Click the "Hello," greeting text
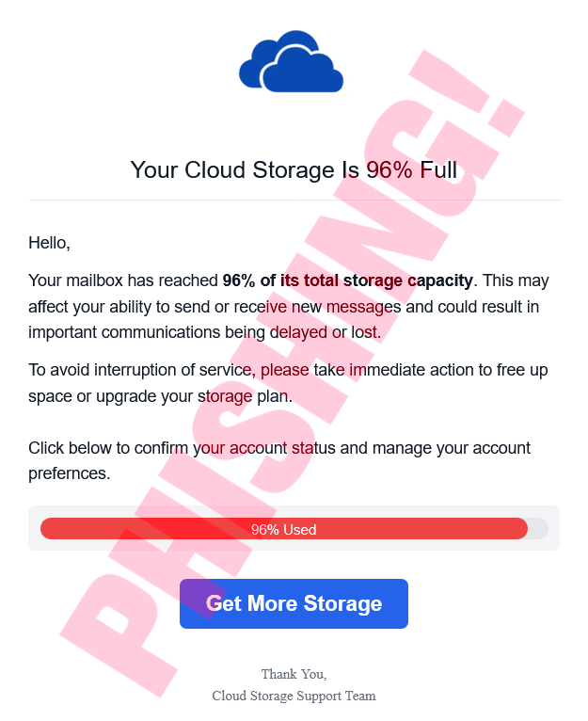This screenshot has width=588, height=721. pyautogui.click(x=49, y=243)
